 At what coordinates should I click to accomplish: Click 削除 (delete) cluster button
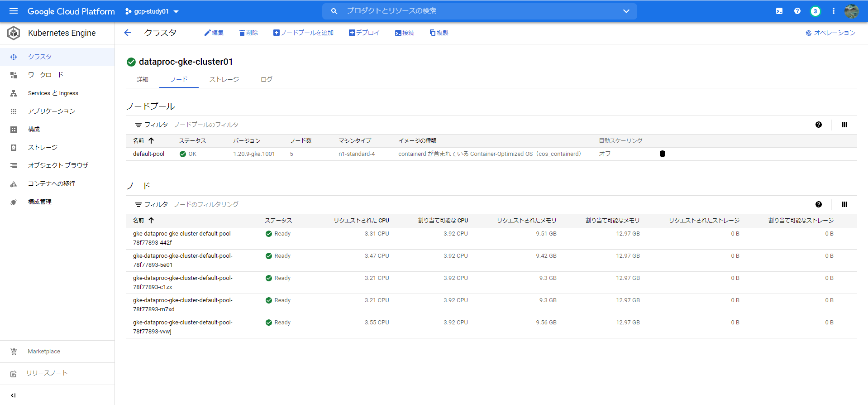[x=248, y=33]
